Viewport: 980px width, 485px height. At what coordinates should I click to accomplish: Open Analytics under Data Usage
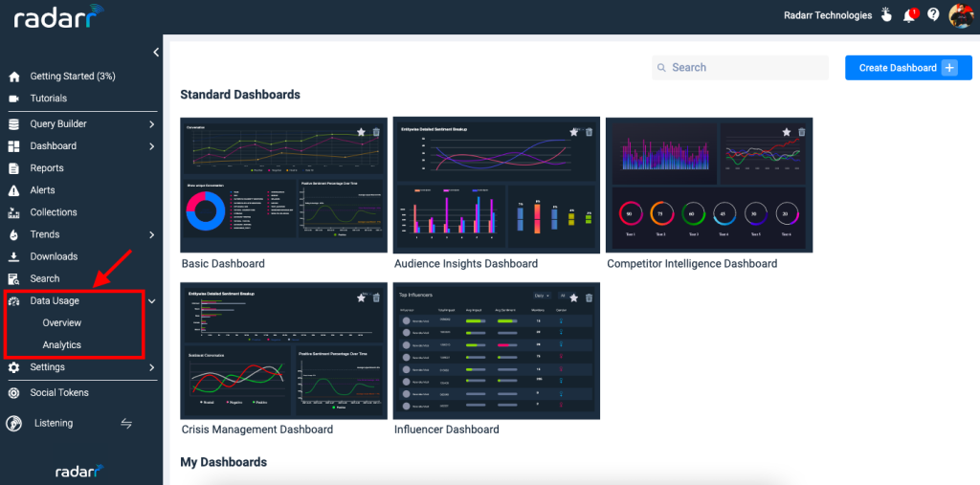(62, 345)
